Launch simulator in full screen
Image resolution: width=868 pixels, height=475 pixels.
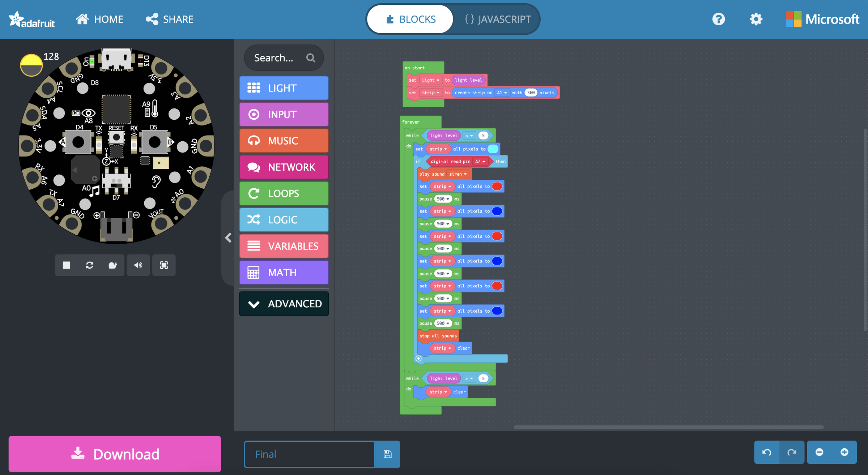click(164, 265)
